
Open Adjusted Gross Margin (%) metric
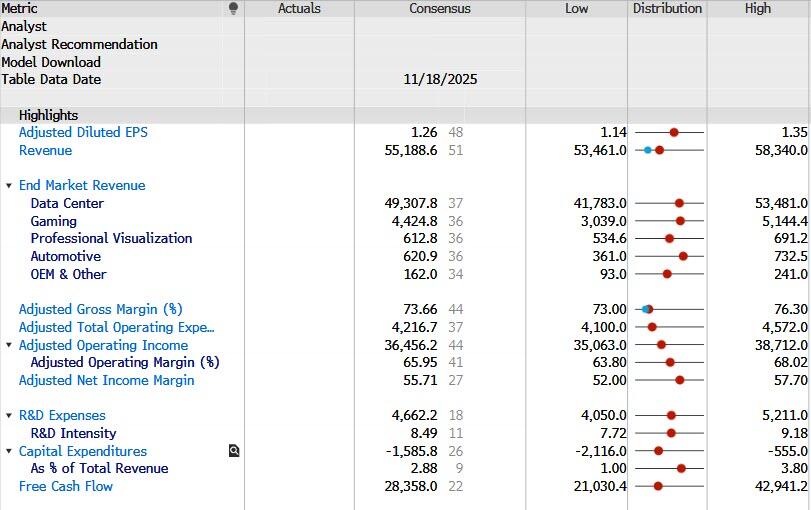(100, 310)
